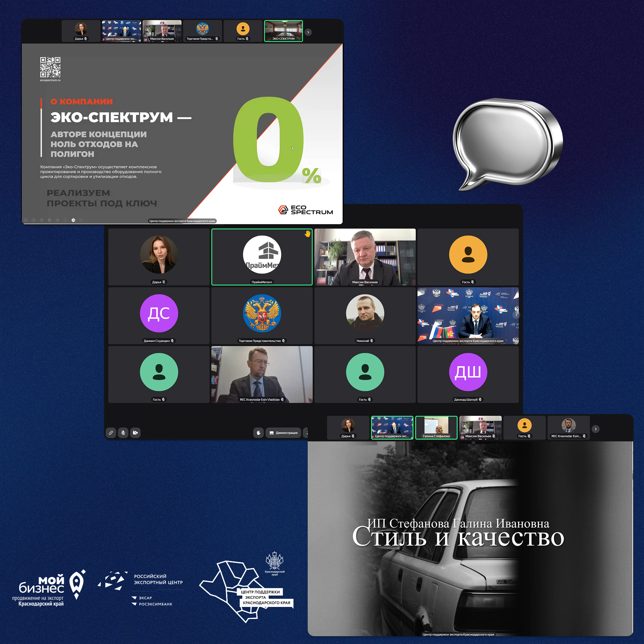Click the raised hand icon on ПраймМеталл tile

click(x=307, y=234)
